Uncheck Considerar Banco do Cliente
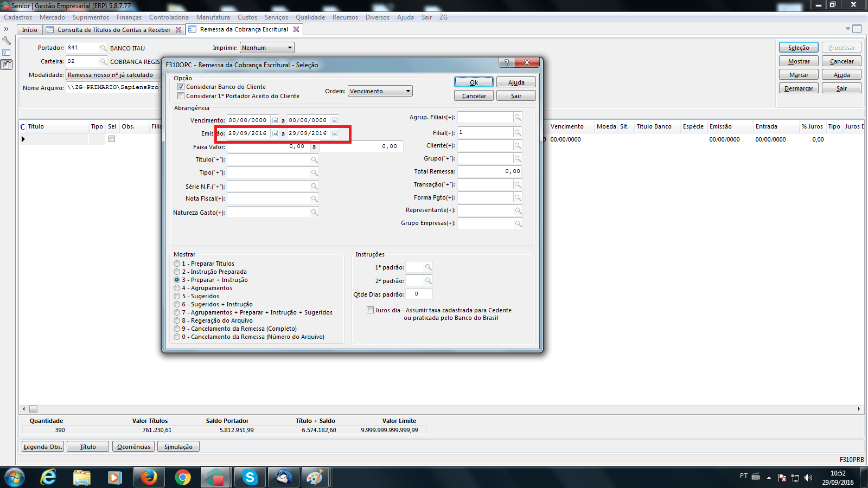 181,87
